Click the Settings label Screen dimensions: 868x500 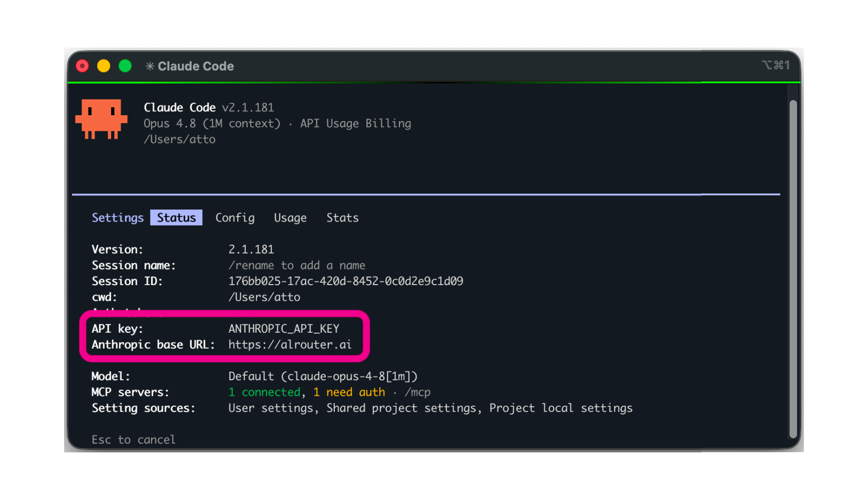click(118, 218)
